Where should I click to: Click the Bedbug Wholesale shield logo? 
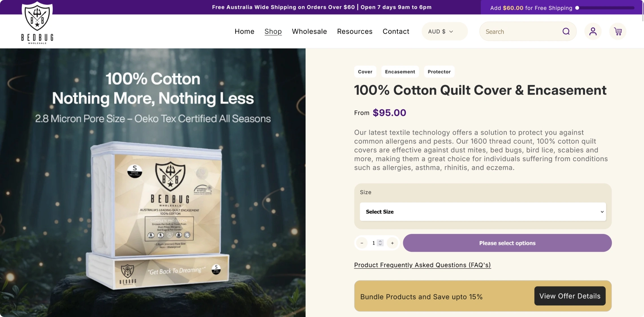37,23
